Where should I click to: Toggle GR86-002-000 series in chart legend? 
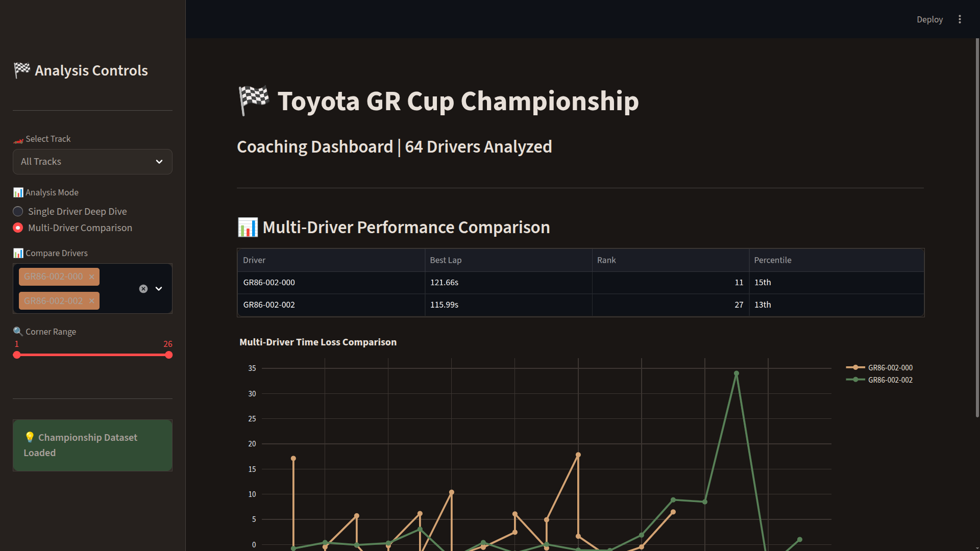pos(890,368)
